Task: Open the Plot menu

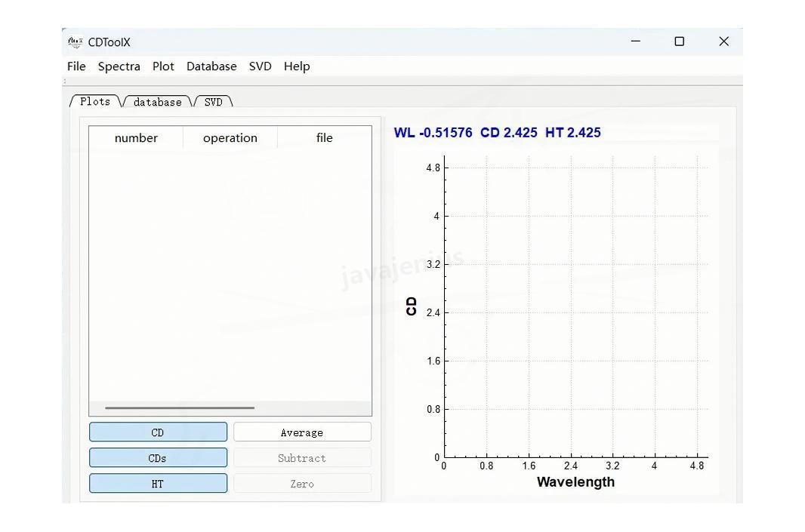Action: (x=163, y=66)
